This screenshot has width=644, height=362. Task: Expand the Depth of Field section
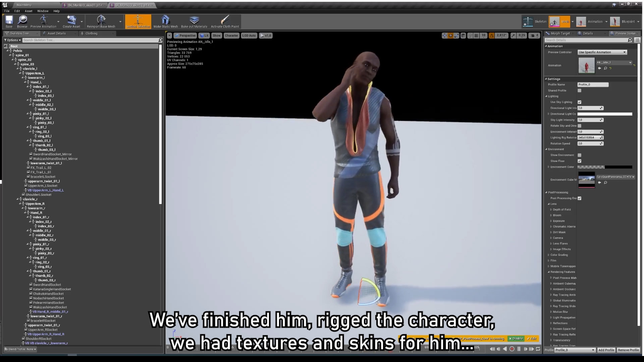point(551,209)
